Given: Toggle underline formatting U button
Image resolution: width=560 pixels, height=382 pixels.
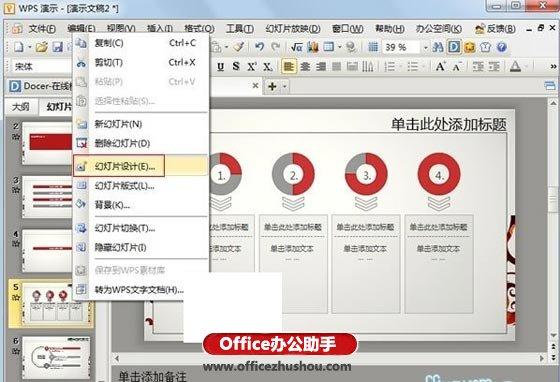Looking at the screenshot, I should click(x=221, y=67).
